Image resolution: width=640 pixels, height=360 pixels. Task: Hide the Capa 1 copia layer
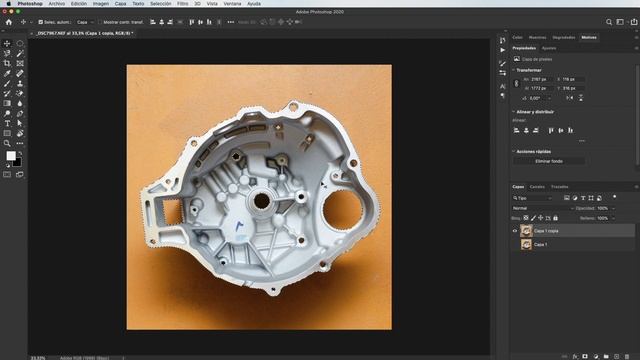click(x=515, y=231)
